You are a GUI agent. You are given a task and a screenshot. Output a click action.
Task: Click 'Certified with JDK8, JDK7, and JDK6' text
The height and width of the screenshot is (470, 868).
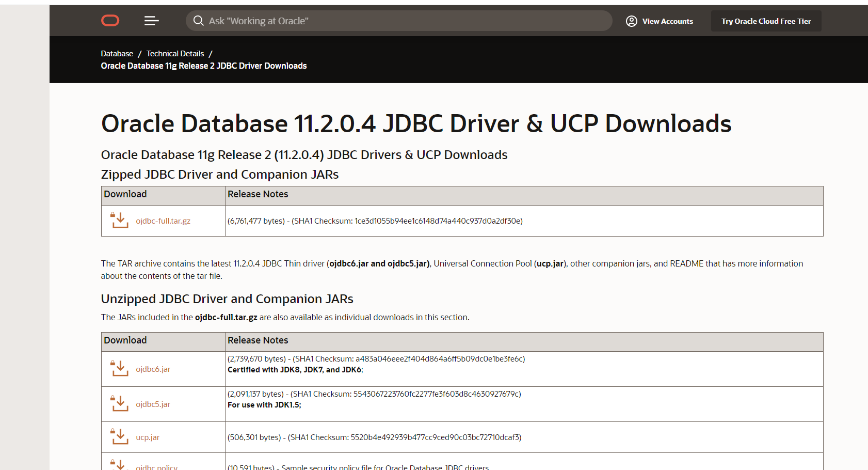coord(295,370)
